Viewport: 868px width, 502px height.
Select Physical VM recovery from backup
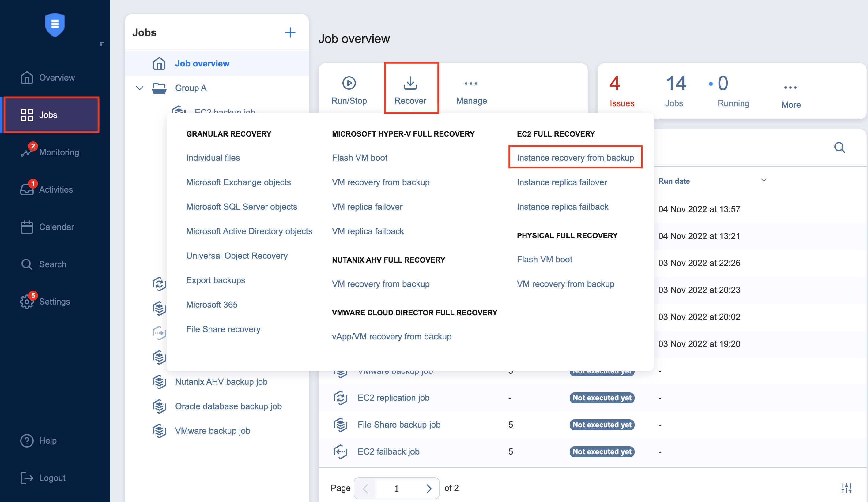point(565,284)
